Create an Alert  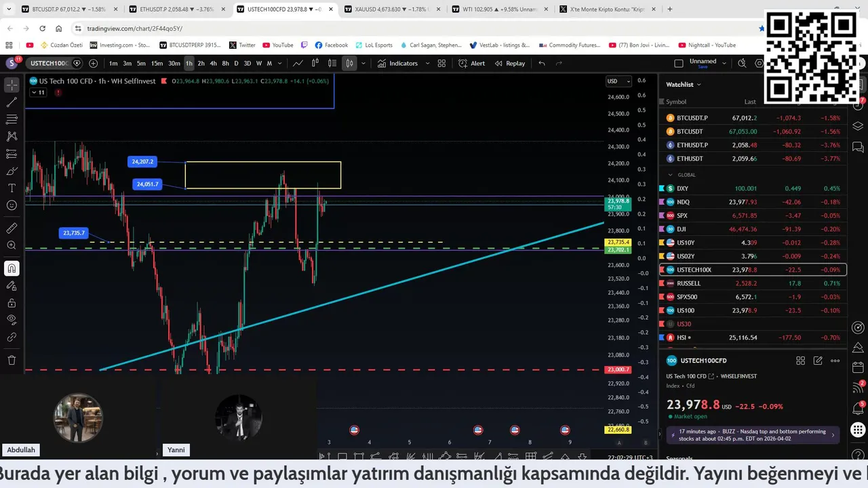(x=471, y=63)
